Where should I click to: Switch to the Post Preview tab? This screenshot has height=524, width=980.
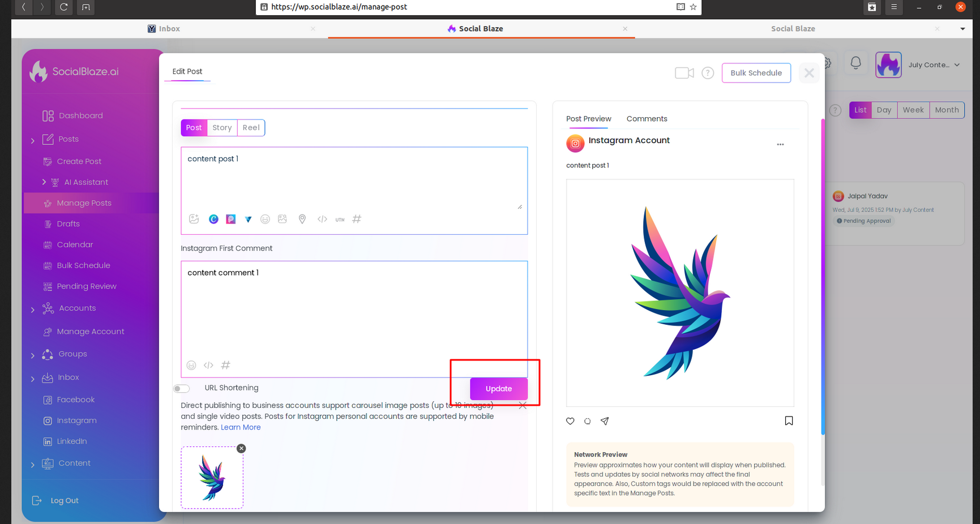[588, 119]
